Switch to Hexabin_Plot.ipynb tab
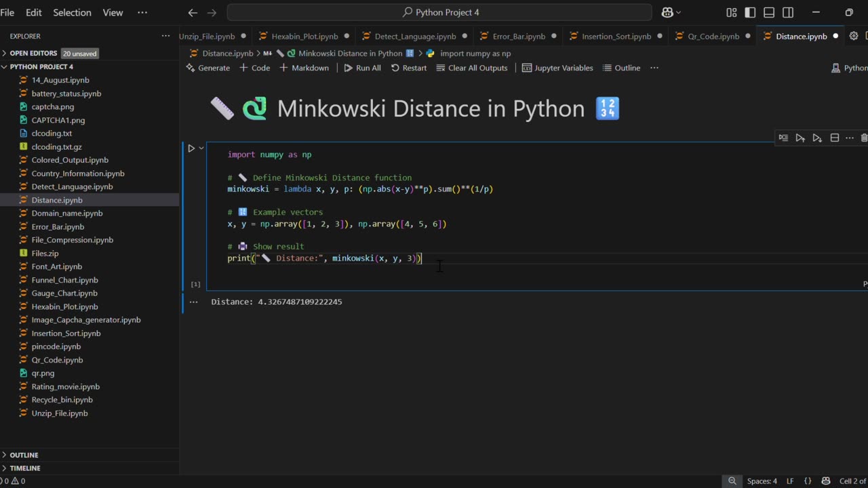The image size is (868, 488). (304, 36)
